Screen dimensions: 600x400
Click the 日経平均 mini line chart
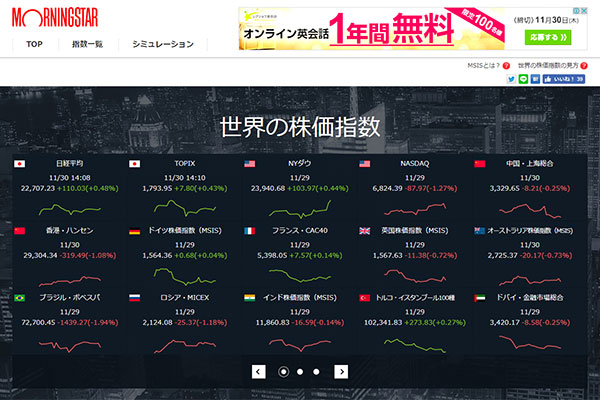(70, 209)
